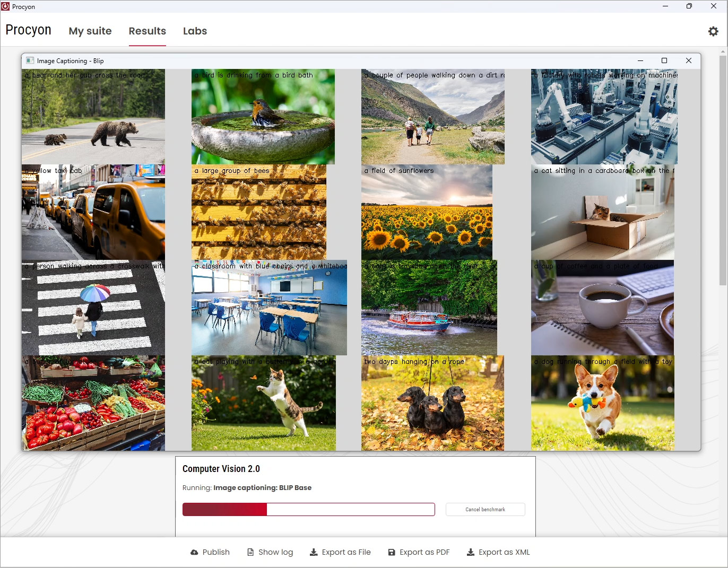This screenshot has height=568, width=728.
Task: Select the field of sunflowers image
Action: 427,212
